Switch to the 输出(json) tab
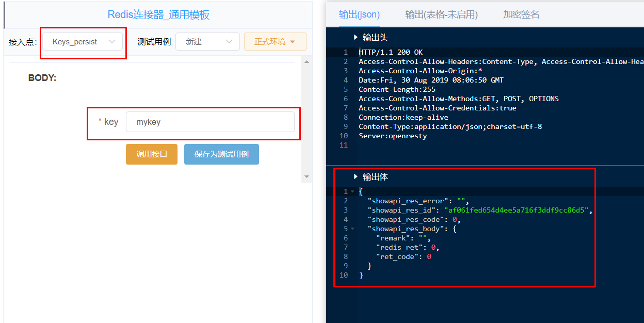Viewport: 644px width, 323px height. (359, 14)
